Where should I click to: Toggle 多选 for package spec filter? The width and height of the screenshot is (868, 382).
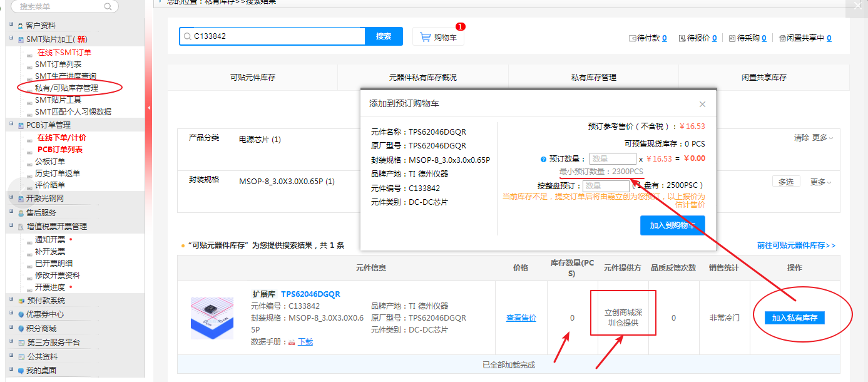[x=786, y=182]
